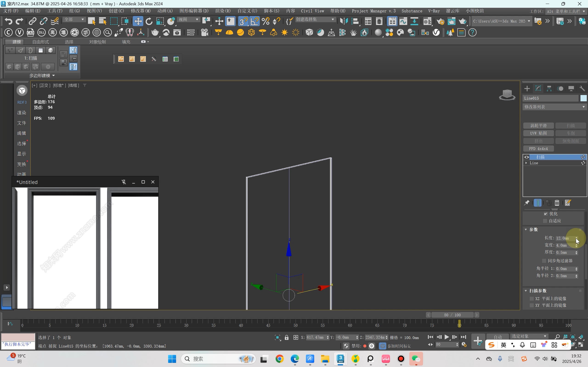Open the Material Editor sphere icon

(x=378, y=32)
